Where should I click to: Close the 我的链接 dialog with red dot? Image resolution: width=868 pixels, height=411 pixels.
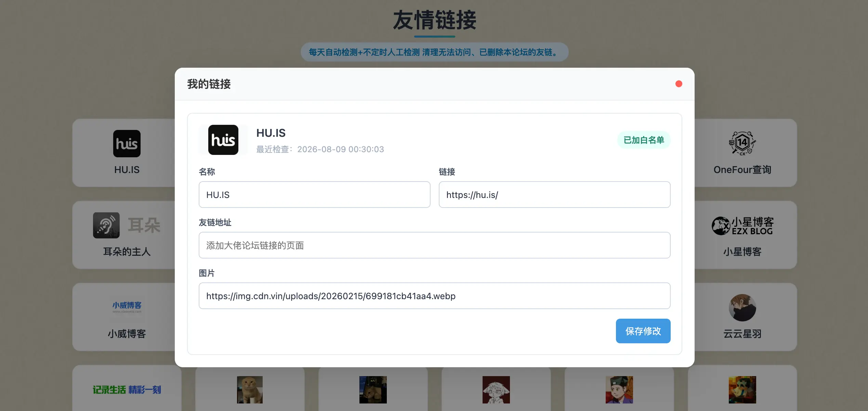(679, 84)
